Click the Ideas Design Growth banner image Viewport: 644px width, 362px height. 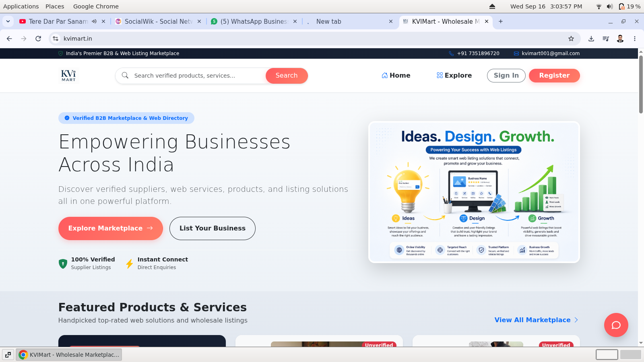click(x=474, y=192)
